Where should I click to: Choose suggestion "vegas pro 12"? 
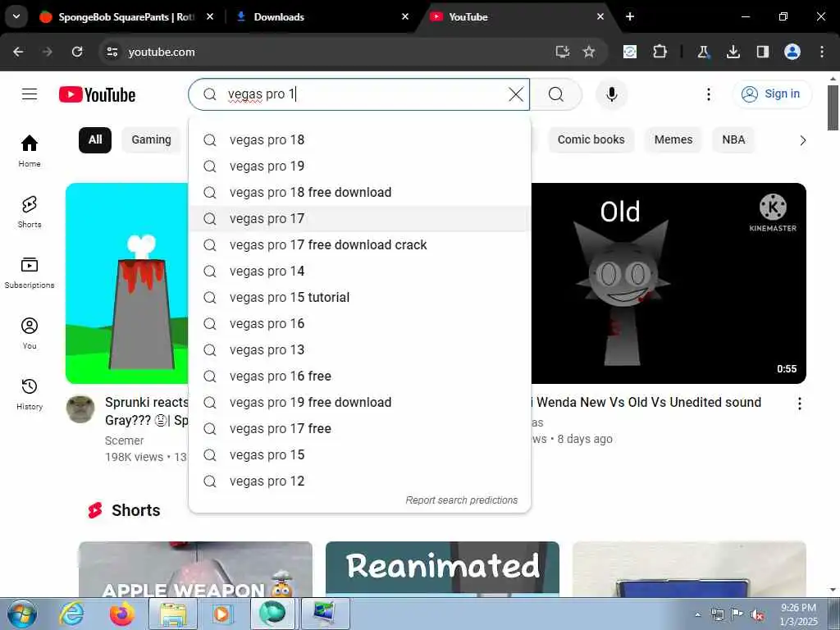click(359, 481)
